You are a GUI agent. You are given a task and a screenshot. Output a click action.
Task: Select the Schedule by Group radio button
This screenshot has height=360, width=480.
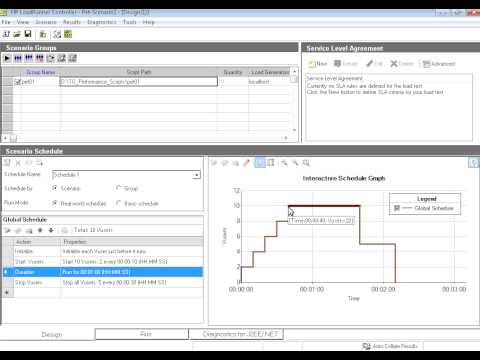click(118, 188)
